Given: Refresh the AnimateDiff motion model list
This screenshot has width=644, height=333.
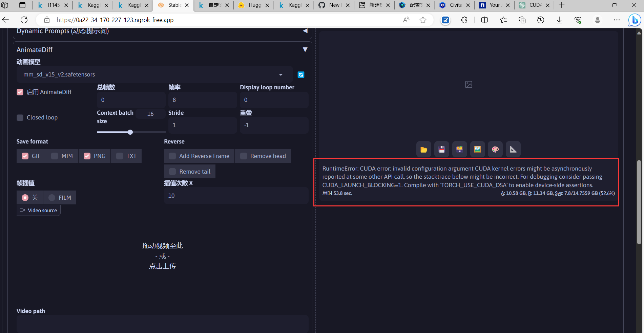Looking at the screenshot, I should pos(301,74).
